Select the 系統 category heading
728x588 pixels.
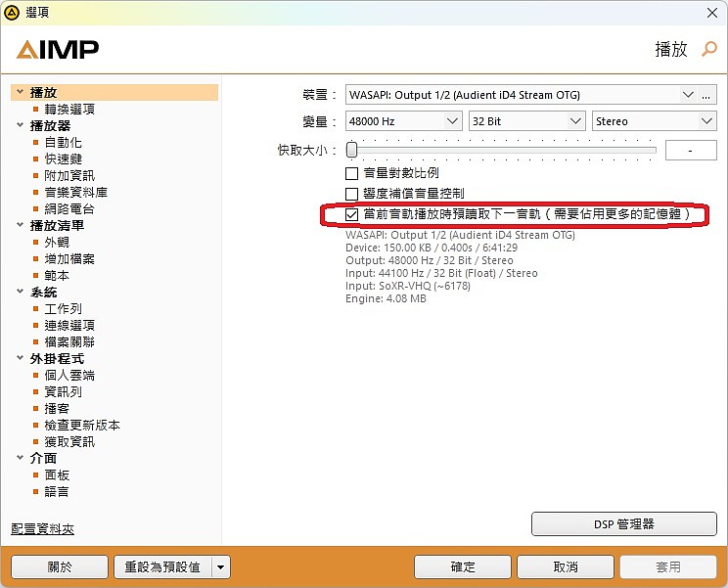pos(43,293)
